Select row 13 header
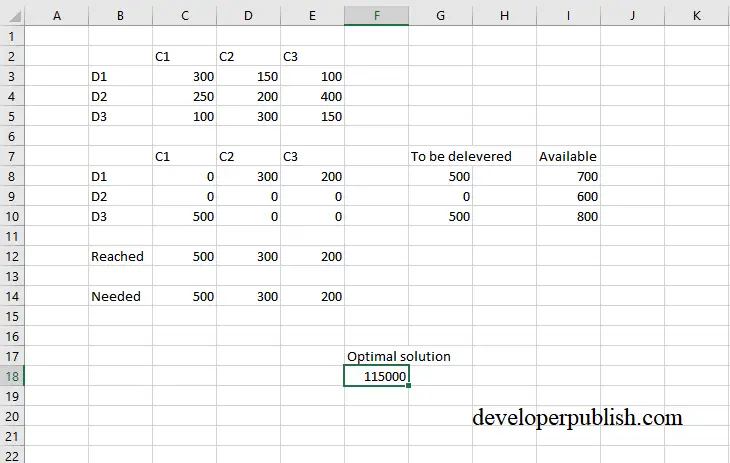The height and width of the screenshot is (463, 730). [12, 277]
